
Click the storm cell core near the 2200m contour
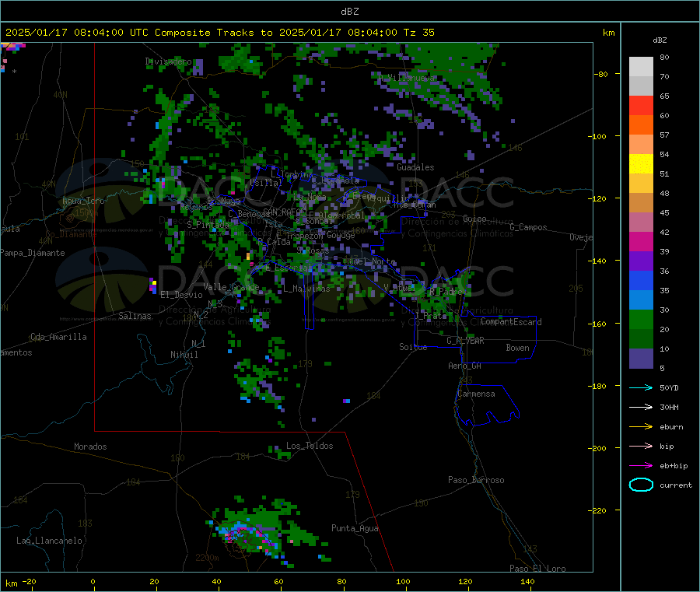pyautogui.click(x=241, y=534)
